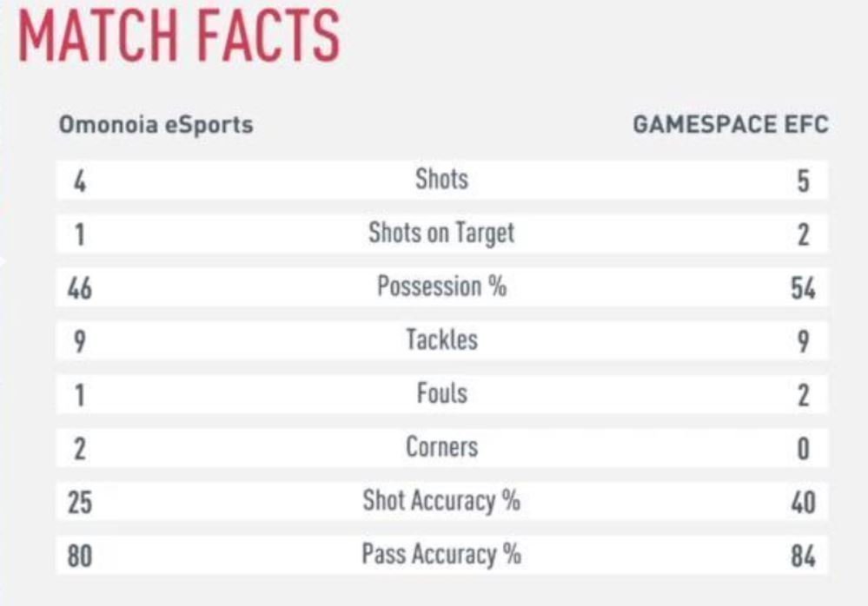868x606 pixels.
Task: Select GAMESPACE's pass accuracy value 84
Action: [x=803, y=557]
